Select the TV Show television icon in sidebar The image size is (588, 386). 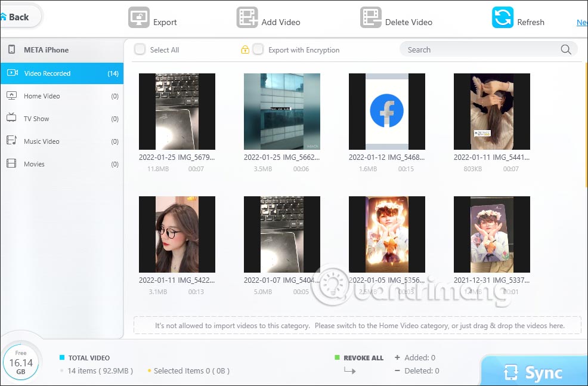(13, 118)
